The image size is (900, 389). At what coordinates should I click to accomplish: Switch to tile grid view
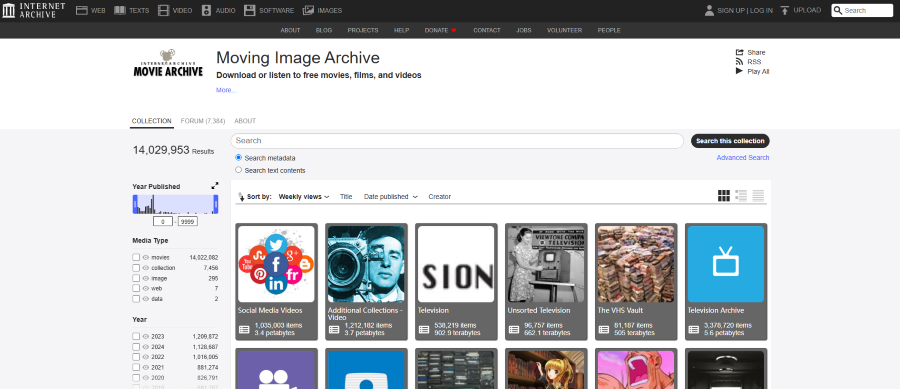coord(724,196)
